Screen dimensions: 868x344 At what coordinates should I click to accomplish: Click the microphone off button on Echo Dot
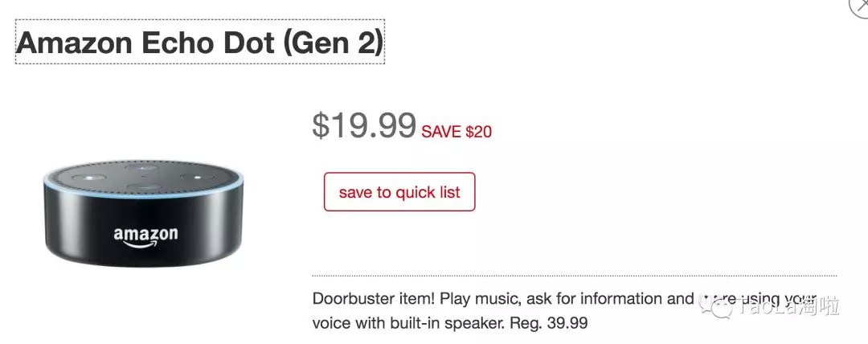click(89, 178)
